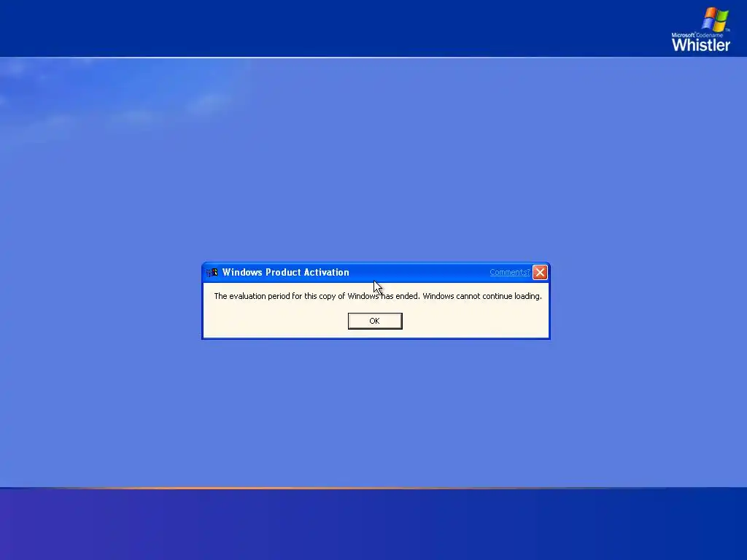Click the evaluation period ended message

pyautogui.click(x=378, y=296)
